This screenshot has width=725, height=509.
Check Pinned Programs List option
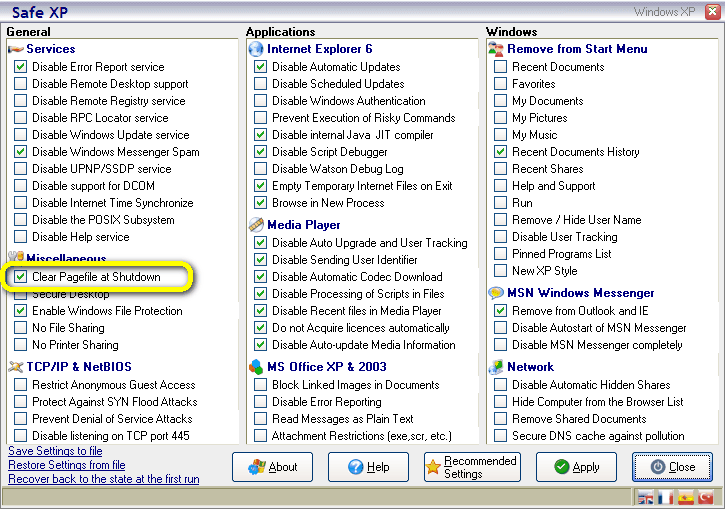tap(500, 254)
